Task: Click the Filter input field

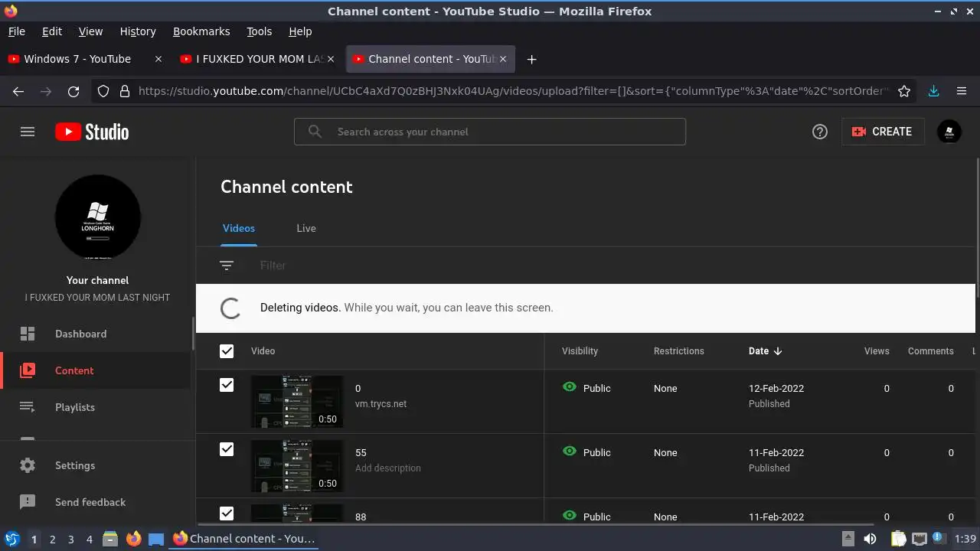Action: tap(612, 266)
